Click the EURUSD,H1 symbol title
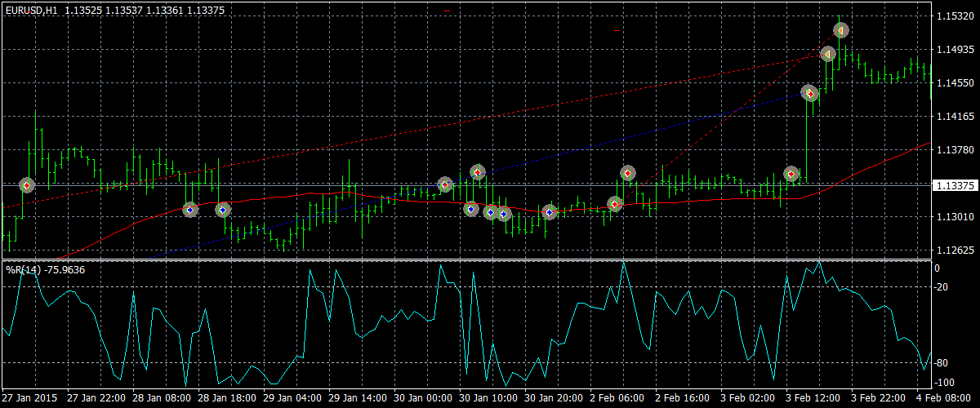The height and width of the screenshot is (408, 980). [x=30, y=11]
